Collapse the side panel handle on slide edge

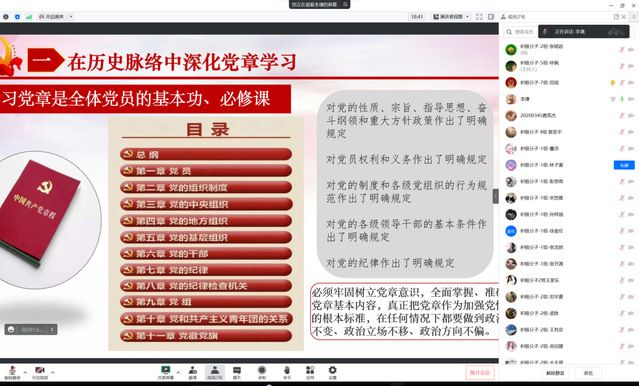[496, 196]
